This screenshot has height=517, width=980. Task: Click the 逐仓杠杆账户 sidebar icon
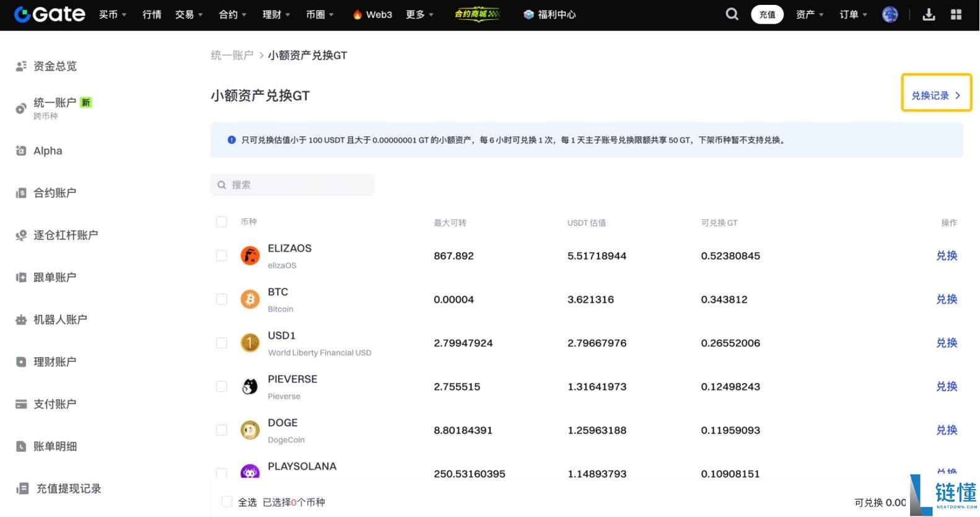coord(21,235)
